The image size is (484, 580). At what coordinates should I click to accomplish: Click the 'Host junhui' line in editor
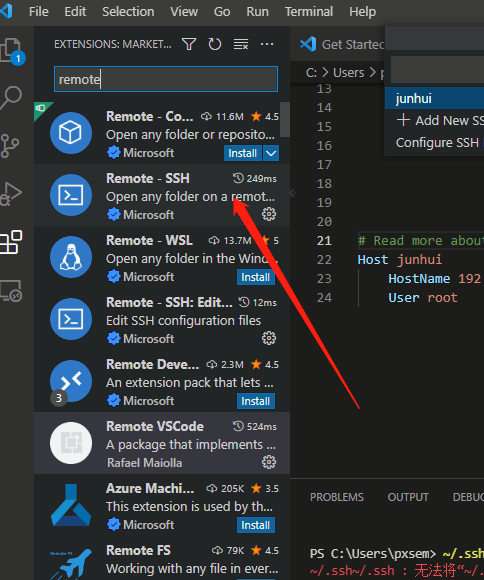pyautogui.click(x=400, y=260)
